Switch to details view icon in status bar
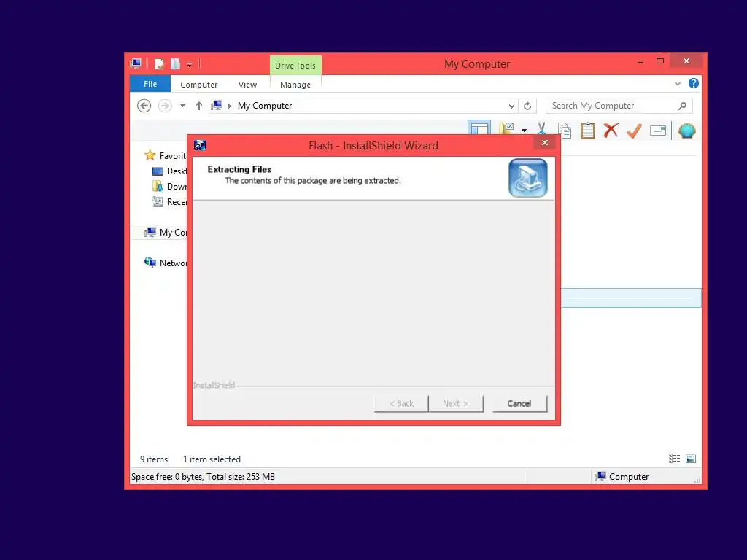 click(x=674, y=459)
